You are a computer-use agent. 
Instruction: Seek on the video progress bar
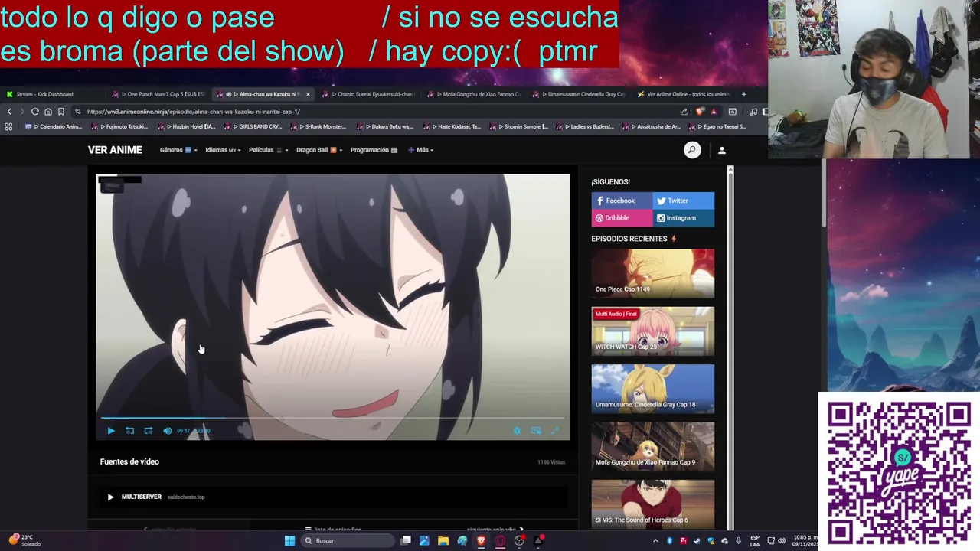coord(332,419)
